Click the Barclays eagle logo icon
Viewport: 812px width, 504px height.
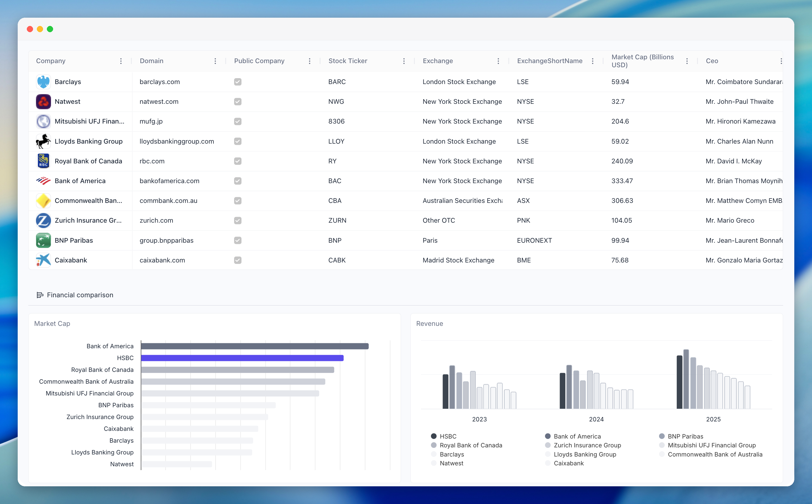(x=43, y=82)
